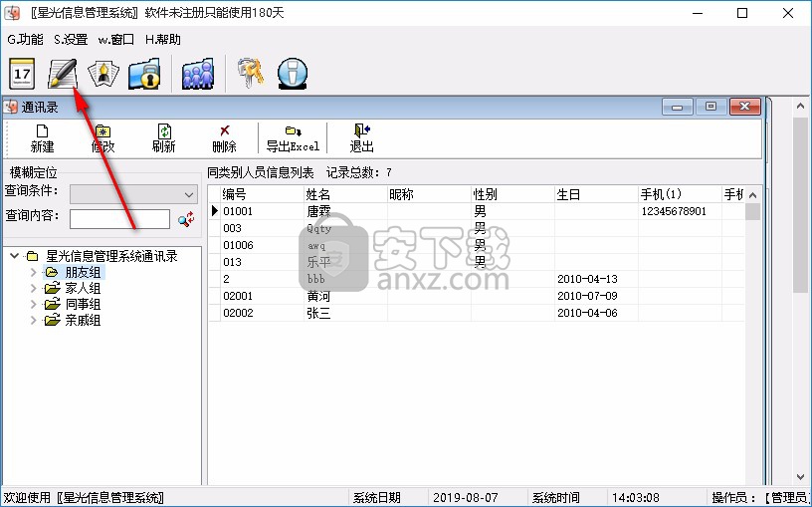Click the fountain pen cards toolbar icon
The image size is (812, 507).
pyautogui.click(x=103, y=74)
